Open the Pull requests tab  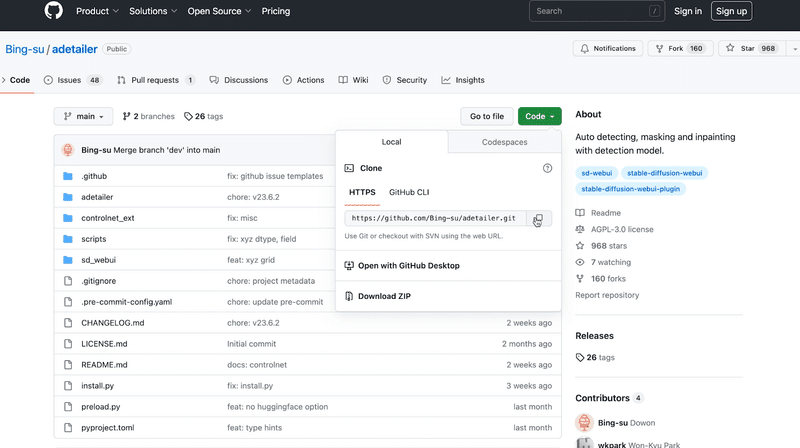tap(156, 80)
